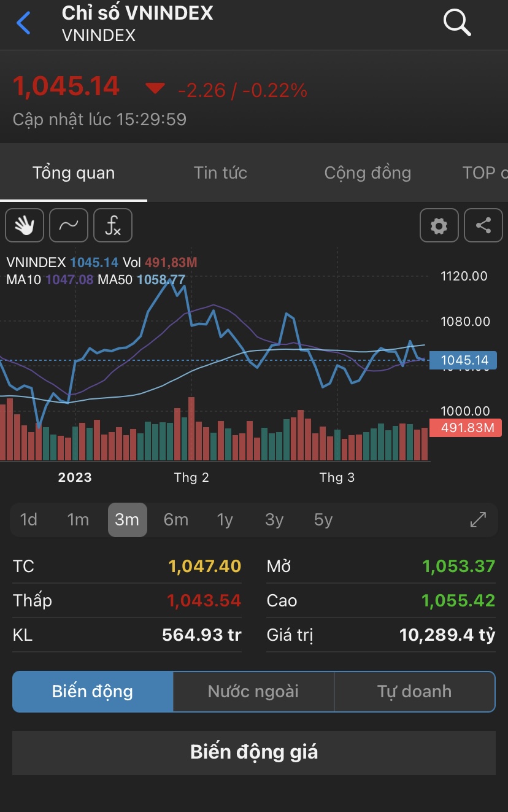Tap the Chỉ số VNINDEX title
The image size is (508, 812).
click(137, 12)
